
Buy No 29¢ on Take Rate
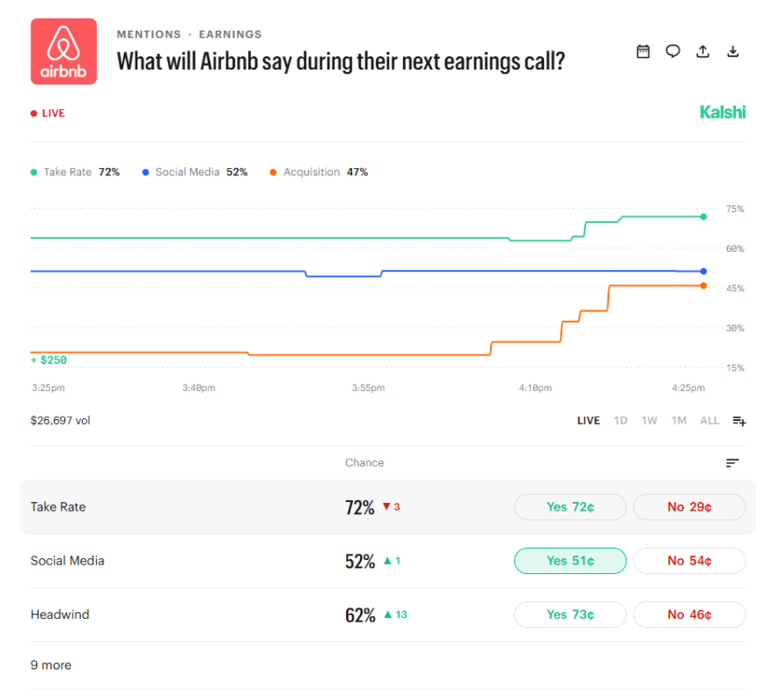[x=689, y=507]
